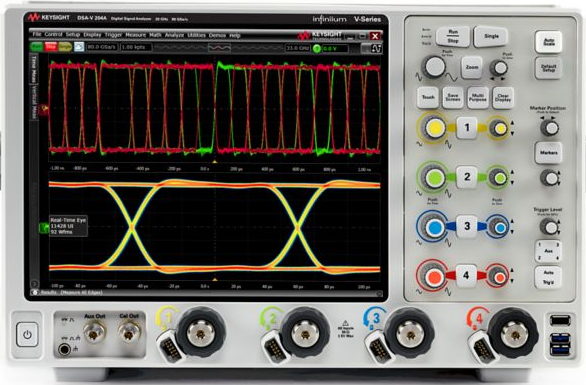Click the Time Meas side tab

click(34, 70)
